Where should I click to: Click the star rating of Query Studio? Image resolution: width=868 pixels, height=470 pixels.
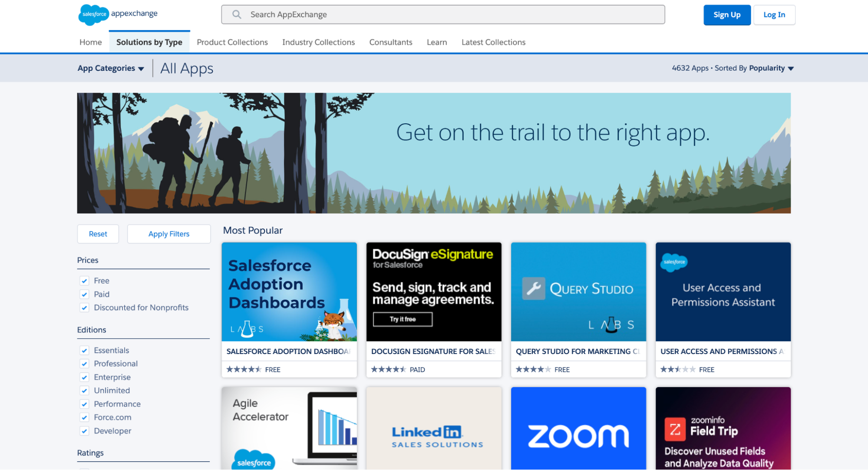coord(533,370)
